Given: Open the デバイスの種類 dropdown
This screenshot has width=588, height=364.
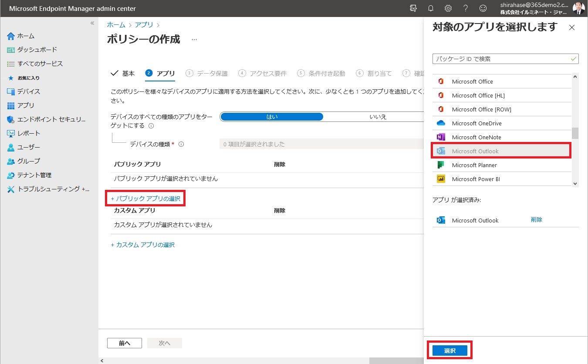Looking at the screenshot, I should click(321, 144).
